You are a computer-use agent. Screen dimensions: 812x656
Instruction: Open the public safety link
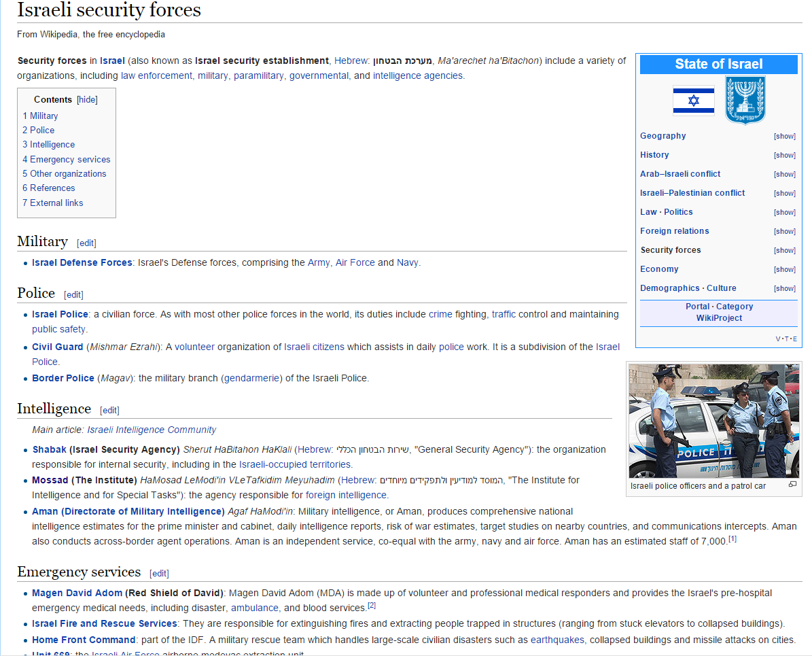click(58, 330)
